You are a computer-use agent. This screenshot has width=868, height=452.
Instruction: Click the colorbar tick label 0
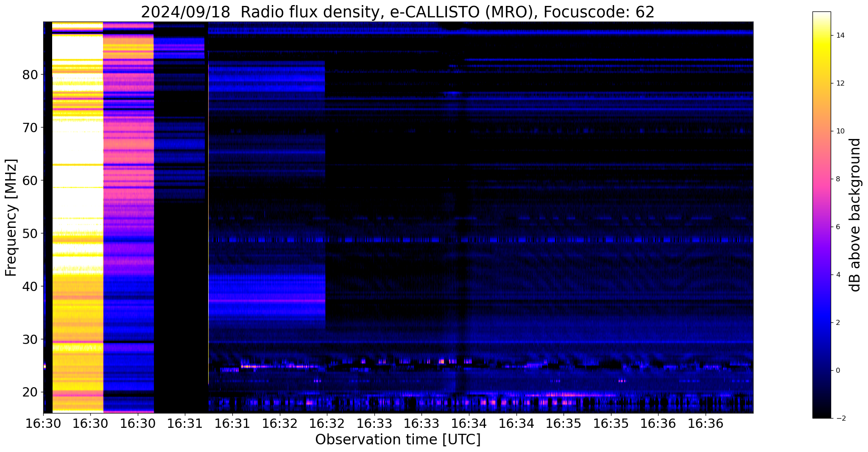[x=837, y=371]
